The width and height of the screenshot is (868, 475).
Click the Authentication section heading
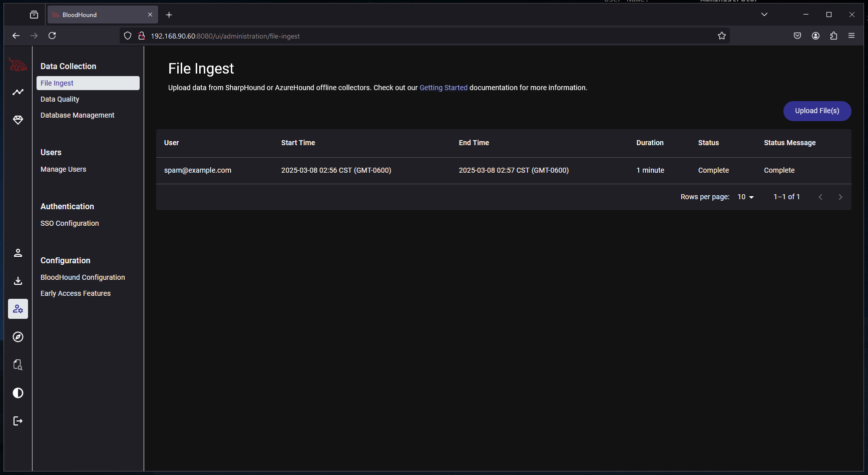click(x=67, y=206)
